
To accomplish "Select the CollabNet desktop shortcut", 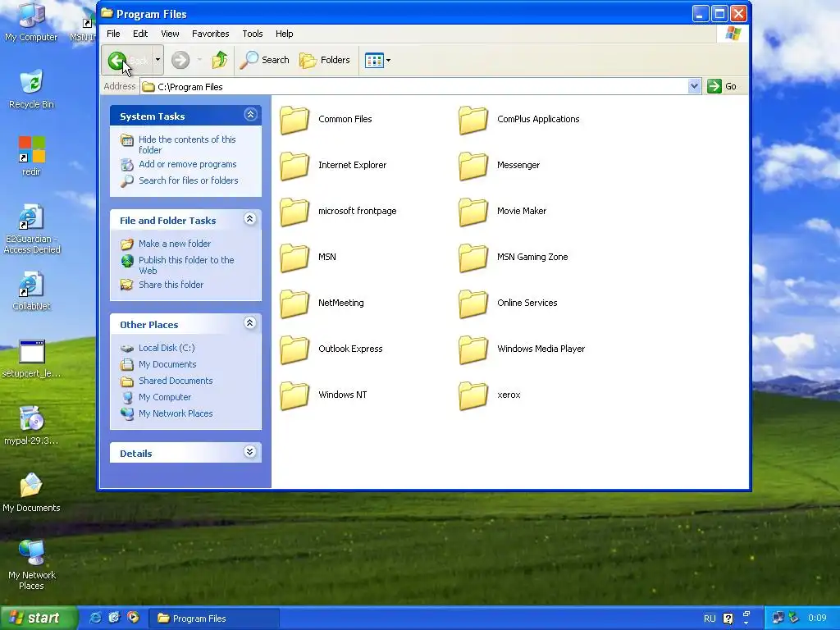I will point(32,284).
